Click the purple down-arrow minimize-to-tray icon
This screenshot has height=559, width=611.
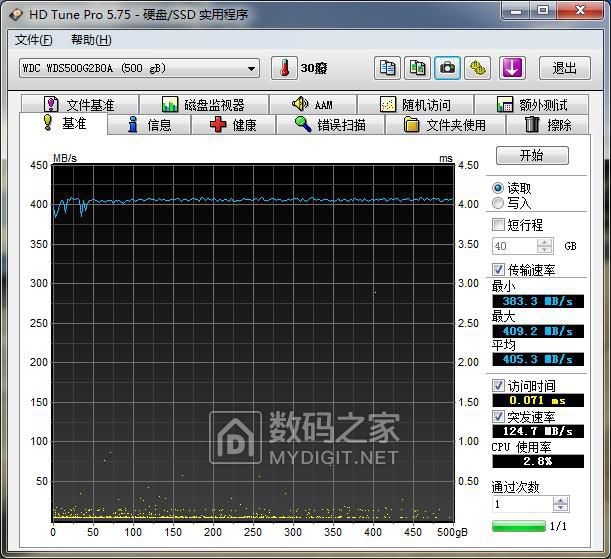512,68
